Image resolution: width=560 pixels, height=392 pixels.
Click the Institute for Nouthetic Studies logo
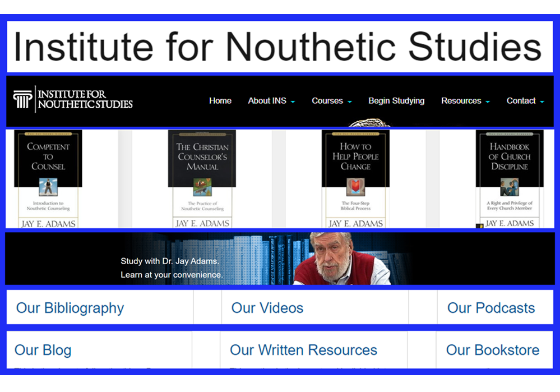(73, 99)
